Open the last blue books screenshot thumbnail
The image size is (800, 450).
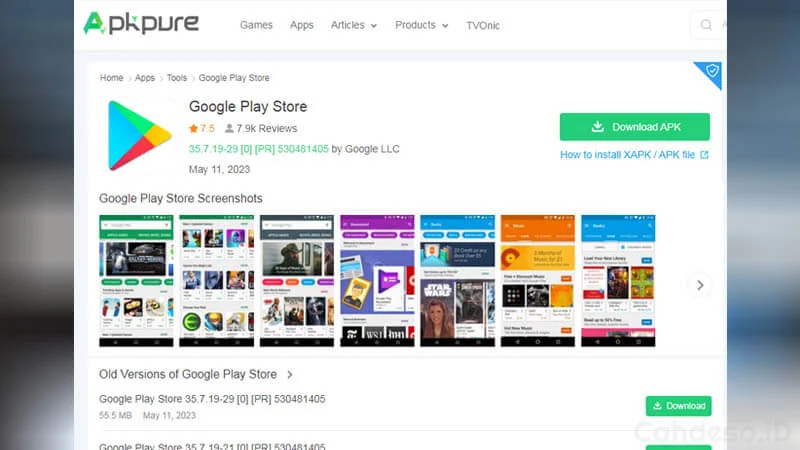pyautogui.click(x=618, y=281)
